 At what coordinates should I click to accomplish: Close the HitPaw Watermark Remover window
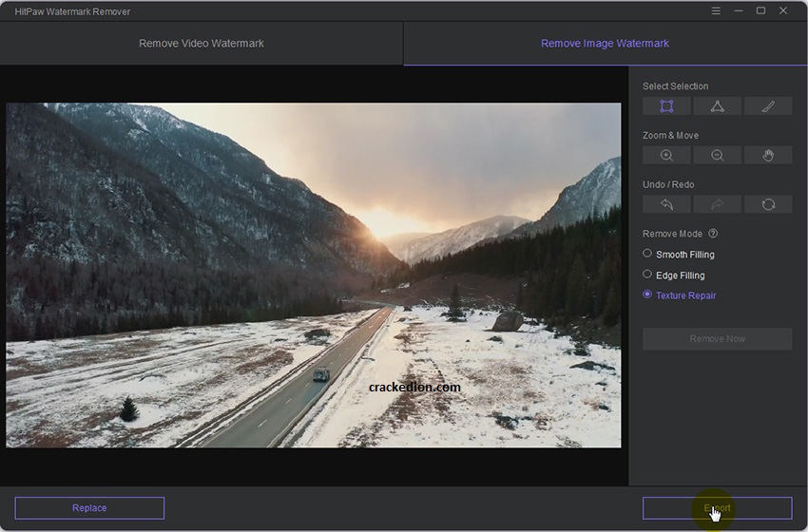tap(783, 10)
